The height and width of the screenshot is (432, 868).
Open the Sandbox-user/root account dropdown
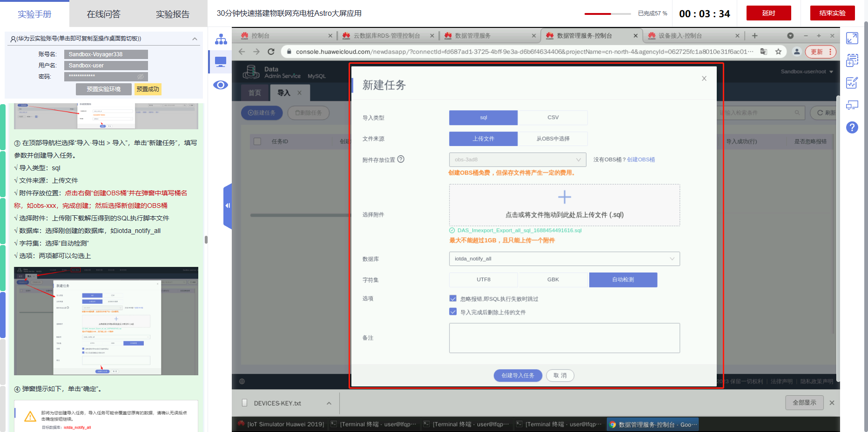click(807, 72)
